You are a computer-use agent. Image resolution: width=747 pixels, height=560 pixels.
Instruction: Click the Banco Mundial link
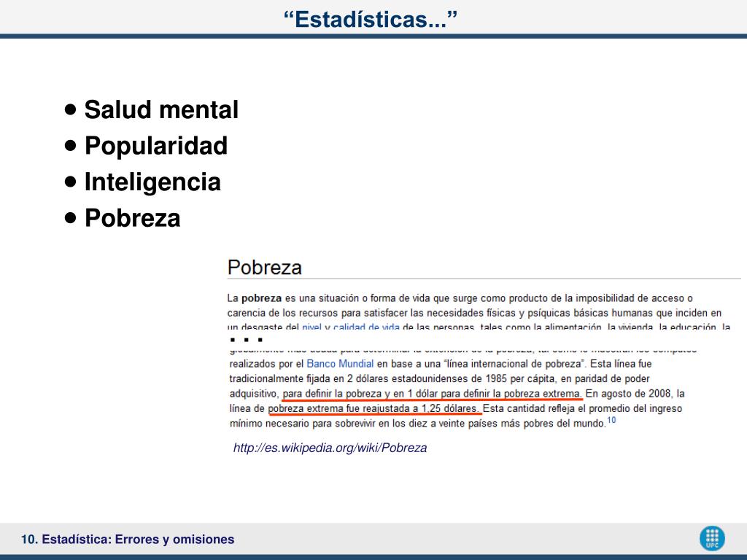[x=340, y=364]
